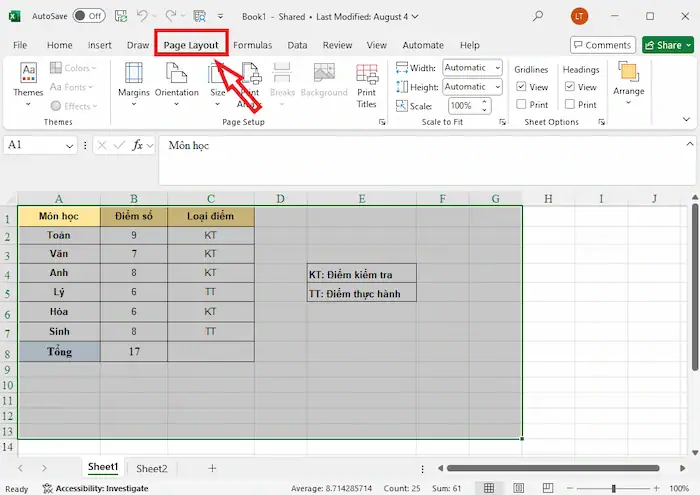Click the Search magnifier in title bar
Viewport: 700px width, 495px height.
(538, 16)
